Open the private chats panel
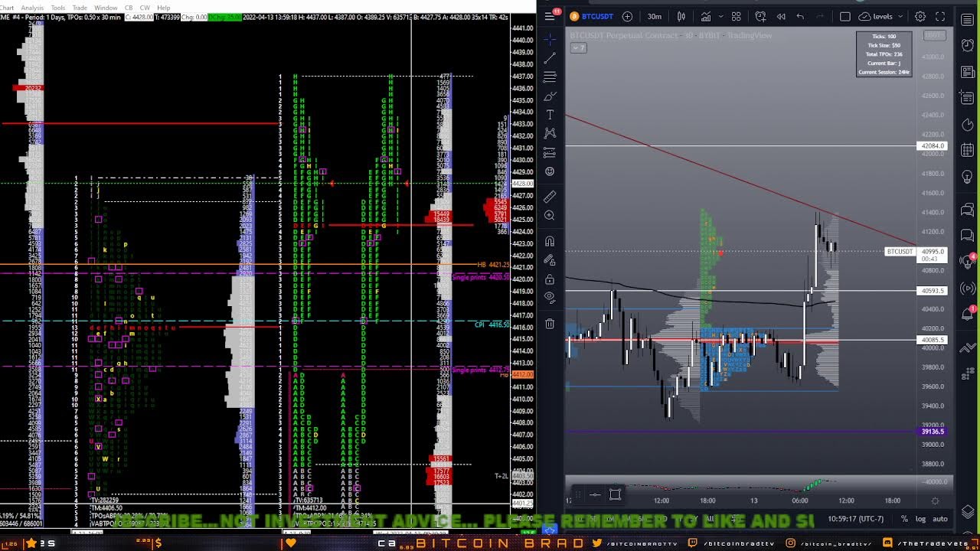Image resolution: width=980 pixels, height=551 pixels. coord(967,233)
